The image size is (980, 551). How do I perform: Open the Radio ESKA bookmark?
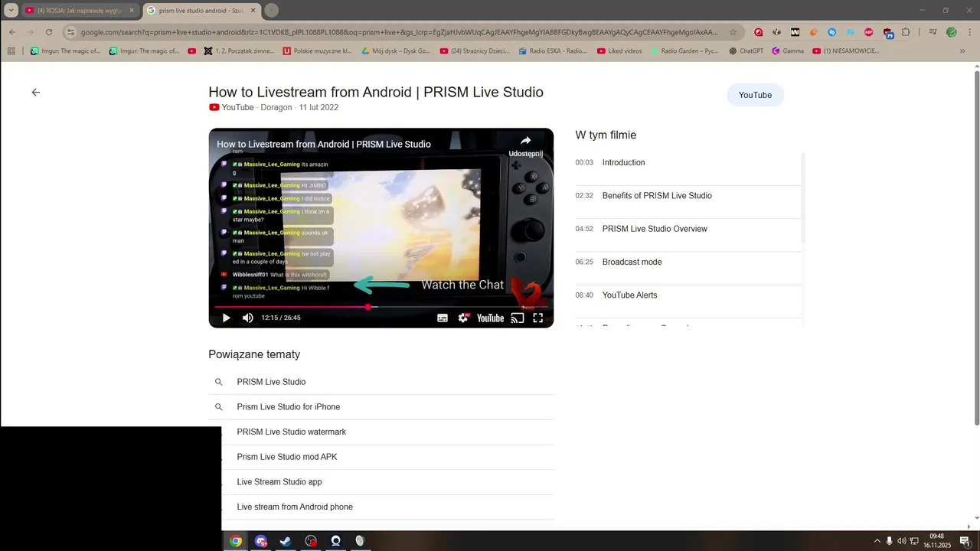tap(552, 51)
